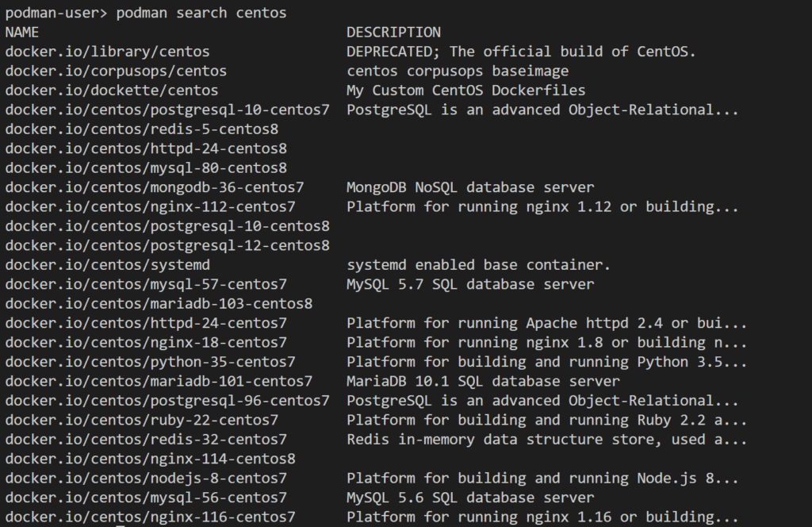Click 'Platform for building and running Node.js 8' description

[542, 479]
